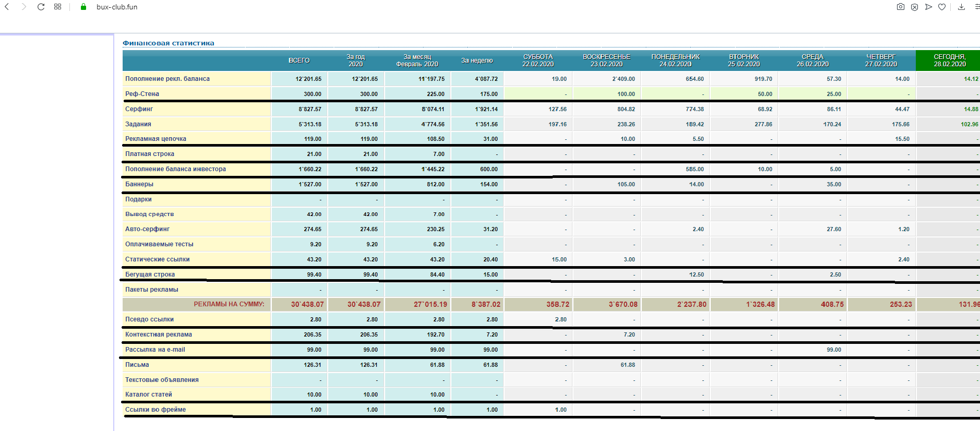This screenshot has width=980, height=431.
Task: Click the ВОСКРЕСЕНЬЕ 23.02.2020 header
Action: (606, 61)
